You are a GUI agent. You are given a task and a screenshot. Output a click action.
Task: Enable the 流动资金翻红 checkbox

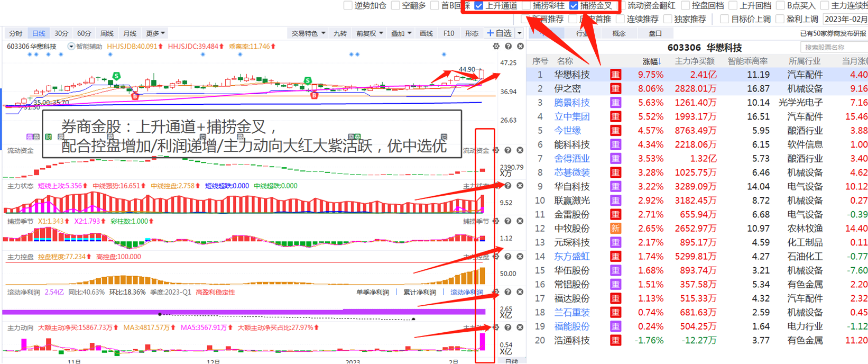(x=622, y=5)
